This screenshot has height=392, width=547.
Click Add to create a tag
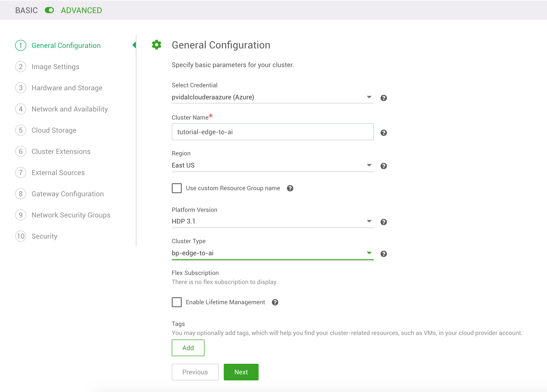[x=188, y=348]
